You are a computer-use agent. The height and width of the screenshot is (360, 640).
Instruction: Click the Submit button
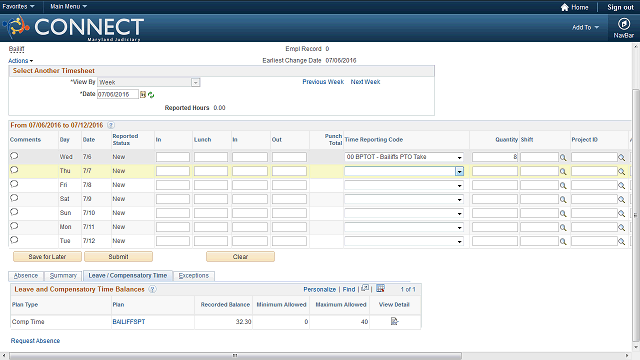pos(118,256)
